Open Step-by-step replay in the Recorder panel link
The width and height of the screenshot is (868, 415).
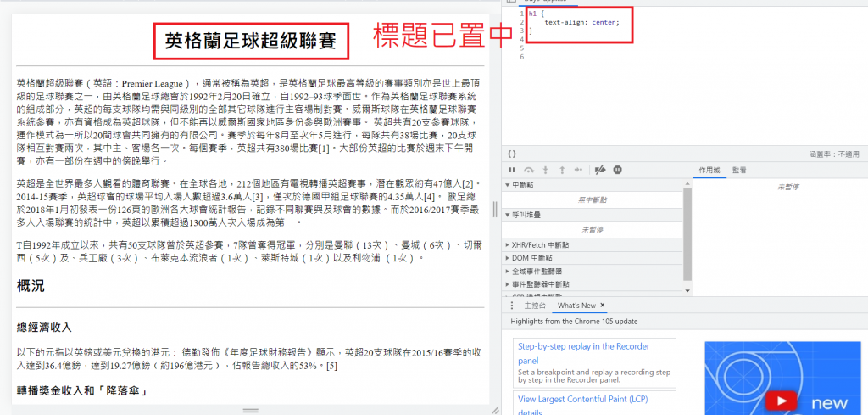[x=583, y=352]
